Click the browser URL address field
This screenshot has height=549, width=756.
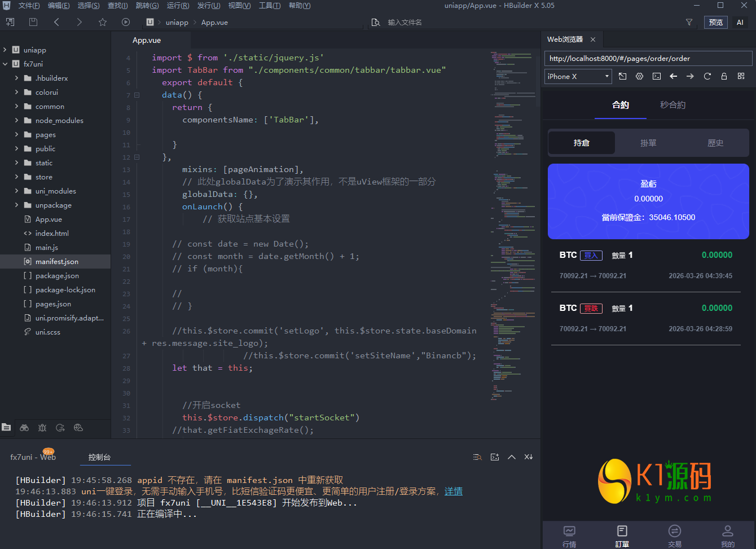pyautogui.click(x=648, y=58)
